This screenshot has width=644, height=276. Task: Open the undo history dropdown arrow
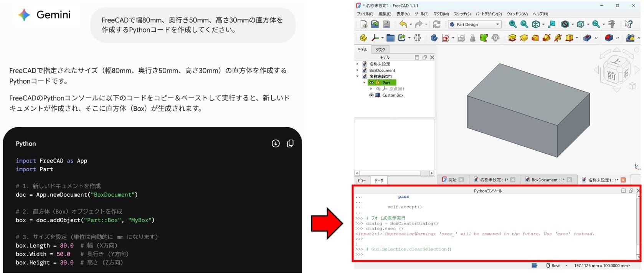411,25
